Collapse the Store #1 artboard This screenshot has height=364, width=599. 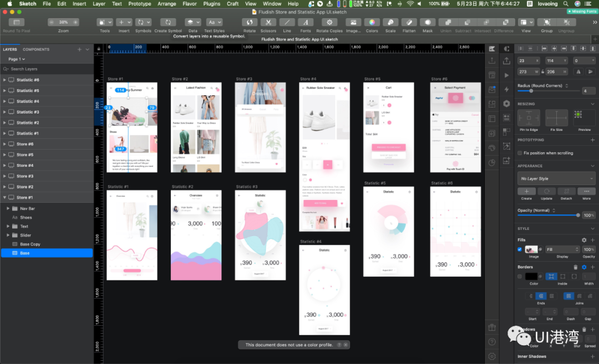(x=4, y=197)
